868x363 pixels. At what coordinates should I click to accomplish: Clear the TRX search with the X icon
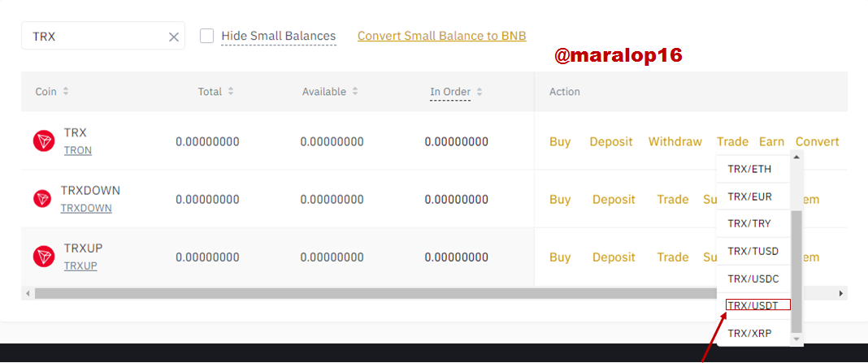click(174, 37)
